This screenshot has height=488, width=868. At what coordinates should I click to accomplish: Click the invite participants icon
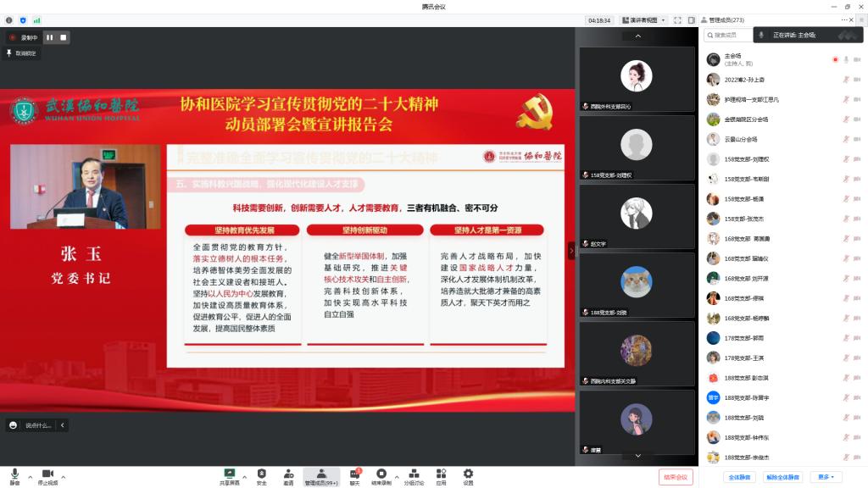point(288,474)
